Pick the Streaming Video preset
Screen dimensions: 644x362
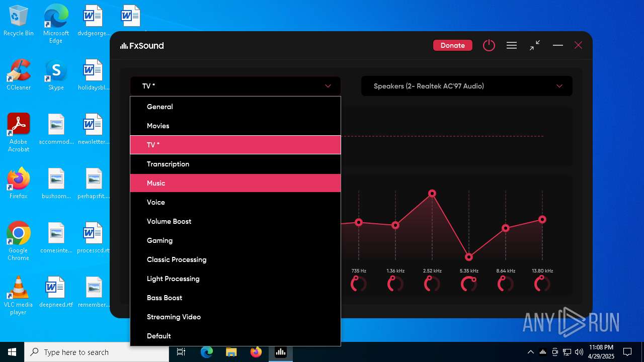235,317
